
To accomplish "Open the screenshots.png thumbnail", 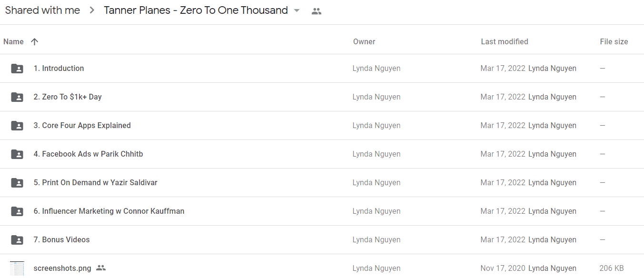I will 17,268.
